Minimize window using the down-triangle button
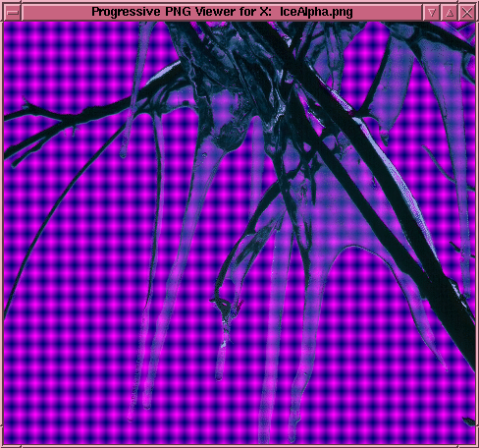 click(x=432, y=13)
